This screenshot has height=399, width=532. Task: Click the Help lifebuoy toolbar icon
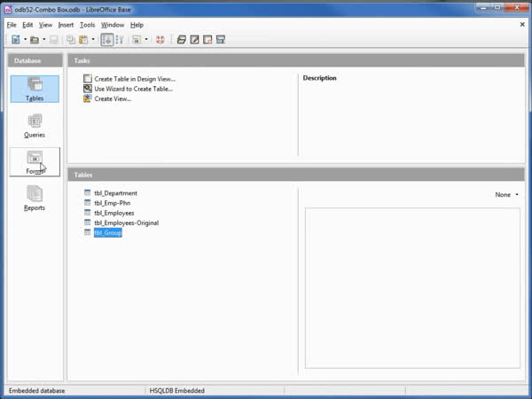coord(160,39)
